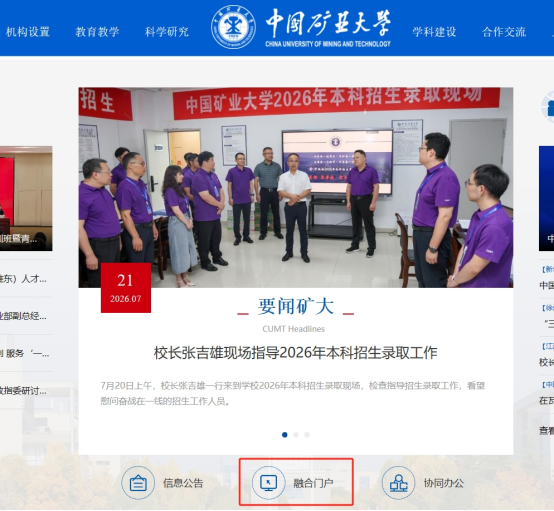Select the second carousel dot indicator
This screenshot has height=511, width=554.
296,435
